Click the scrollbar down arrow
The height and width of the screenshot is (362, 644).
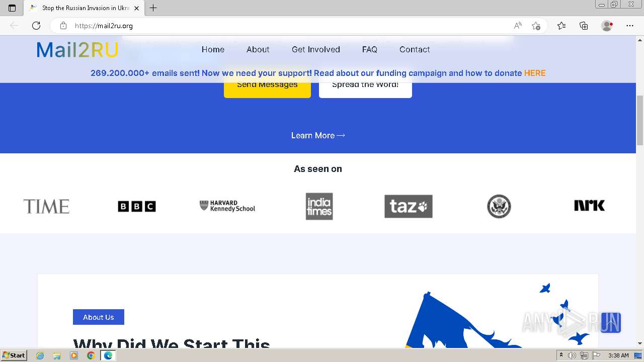pyautogui.click(x=640, y=343)
